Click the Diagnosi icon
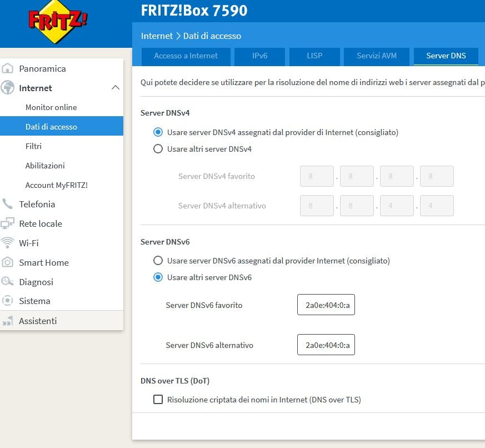This screenshot has height=448, width=485. pos(7,282)
